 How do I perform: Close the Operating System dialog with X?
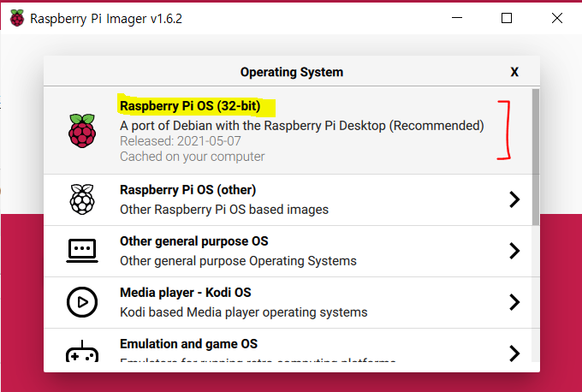point(514,72)
